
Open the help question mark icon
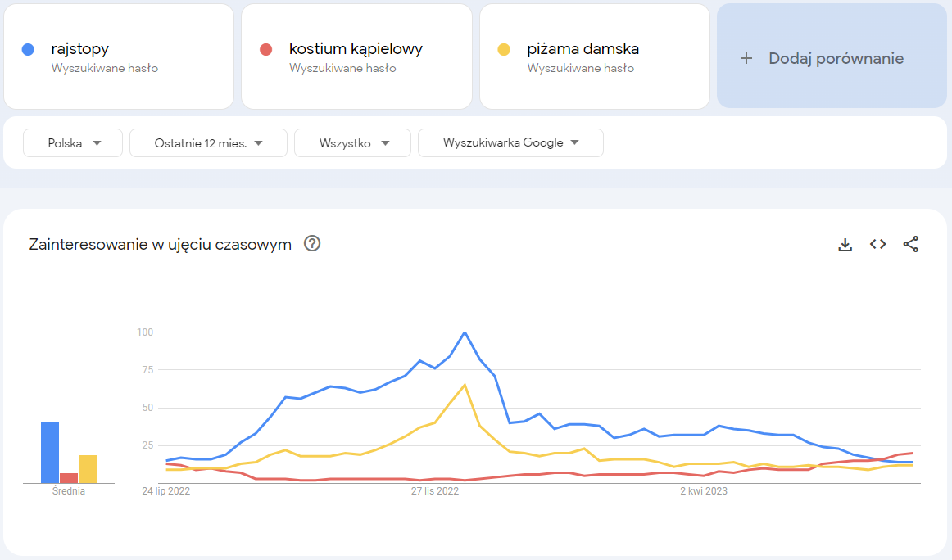coord(312,243)
